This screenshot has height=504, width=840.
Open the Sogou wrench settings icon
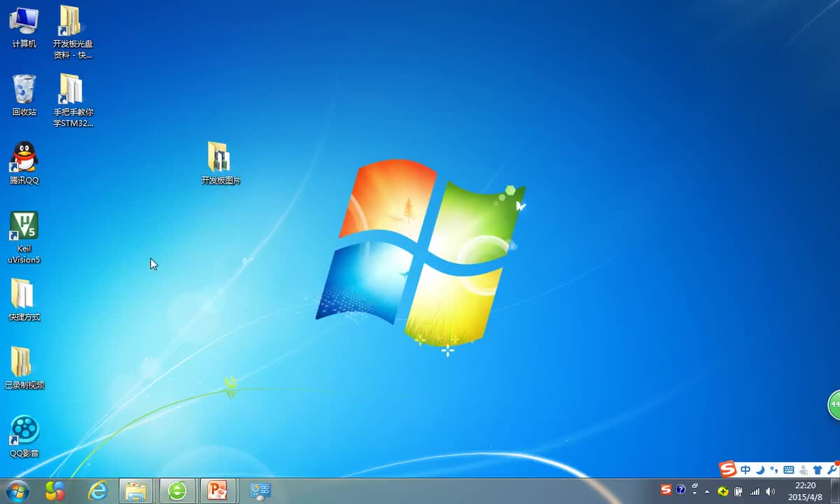coord(832,470)
